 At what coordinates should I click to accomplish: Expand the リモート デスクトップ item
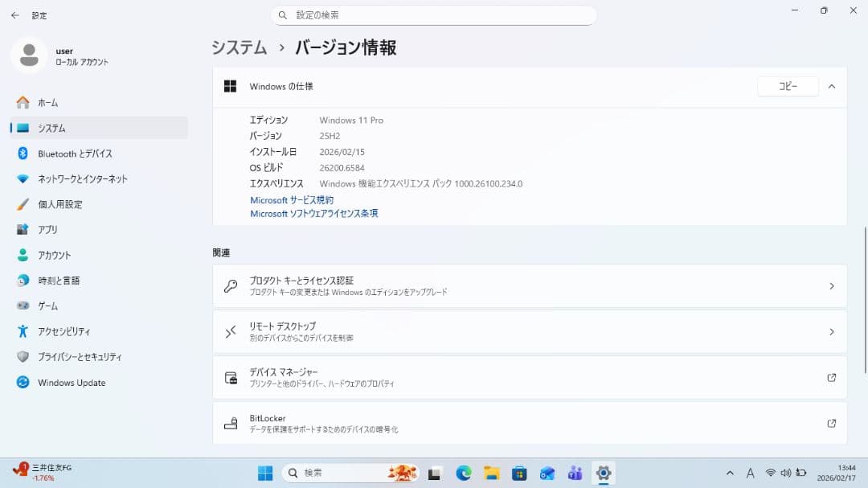(832, 331)
